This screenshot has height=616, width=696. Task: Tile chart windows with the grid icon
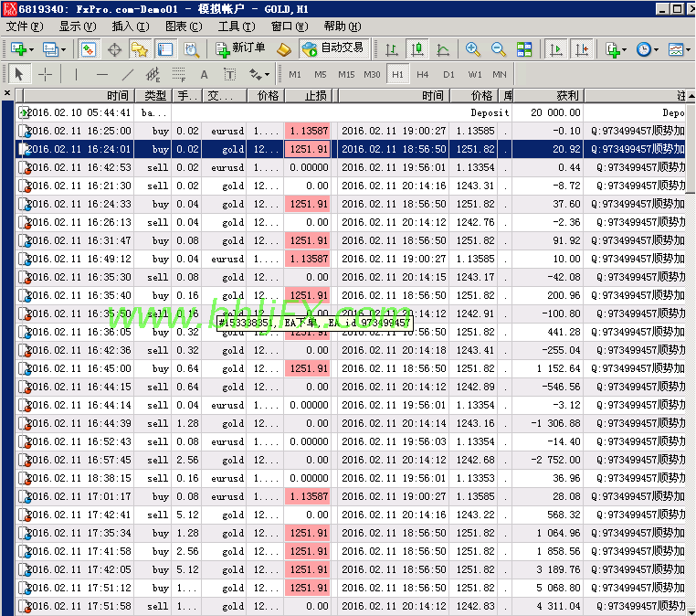[x=524, y=49]
